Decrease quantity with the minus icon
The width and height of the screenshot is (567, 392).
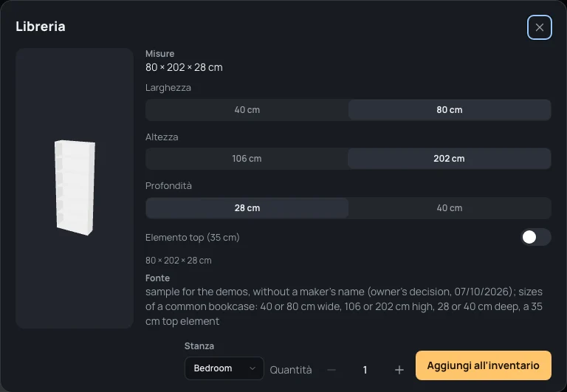331,370
